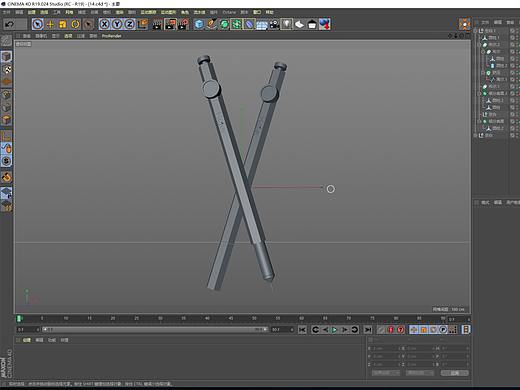Add a Light object
Screen dimensions: 520x390
pyautogui.click(x=286, y=24)
